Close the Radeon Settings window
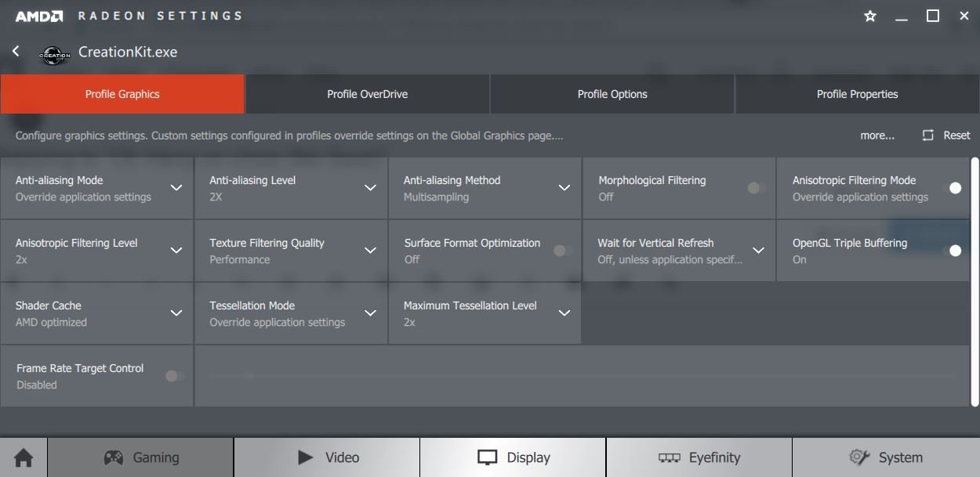 click(964, 16)
